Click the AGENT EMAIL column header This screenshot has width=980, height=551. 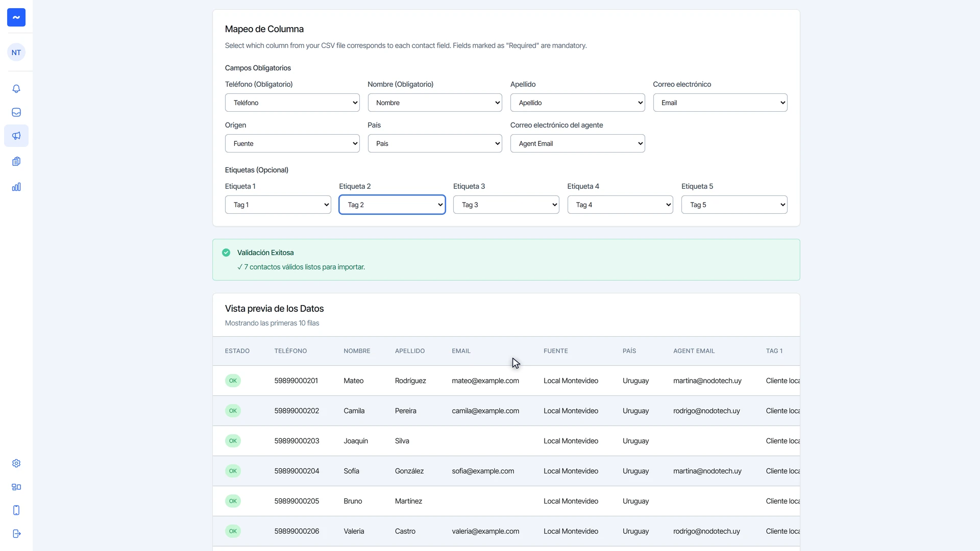pyautogui.click(x=694, y=351)
